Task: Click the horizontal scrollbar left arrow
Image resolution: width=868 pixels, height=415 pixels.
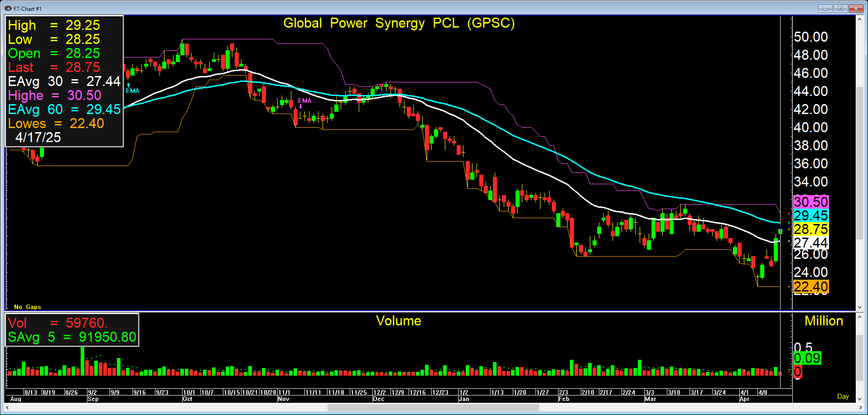Action: pyautogui.click(x=8, y=408)
